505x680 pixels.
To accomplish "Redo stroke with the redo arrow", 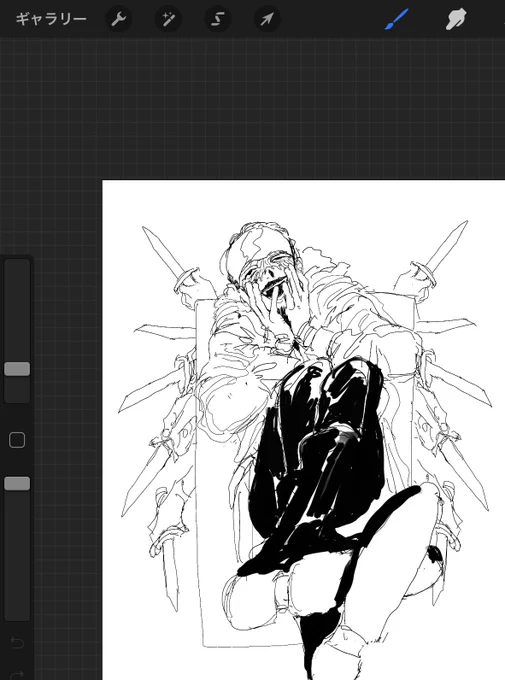I will click(17, 674).
